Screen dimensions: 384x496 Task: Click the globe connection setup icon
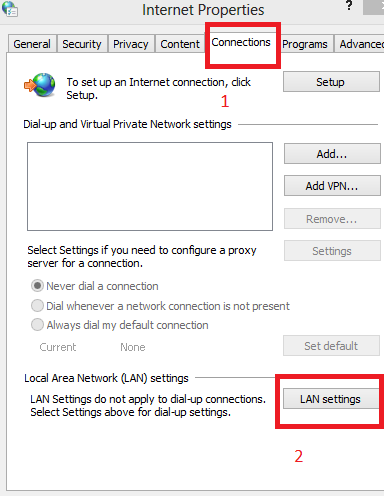click(x=40, y=85)
